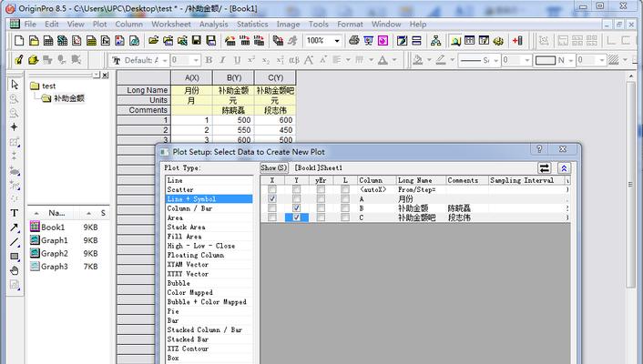Open the fill color bucket dropdown arrow
643x364 pixels.
click(x=429, y=60)
